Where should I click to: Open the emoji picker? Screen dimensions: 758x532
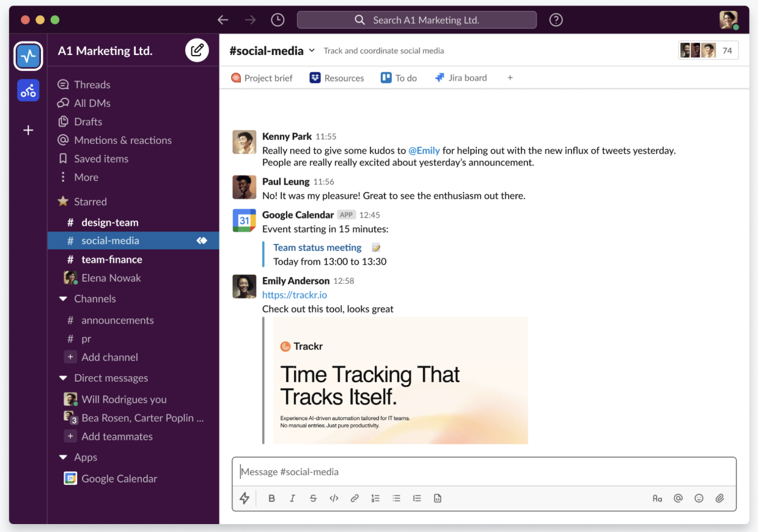[699, 498]
